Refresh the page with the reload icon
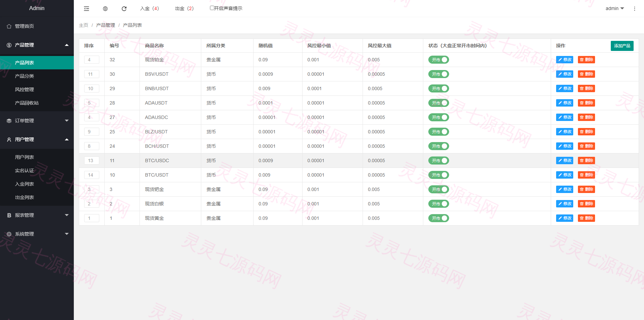 (124, 9)
